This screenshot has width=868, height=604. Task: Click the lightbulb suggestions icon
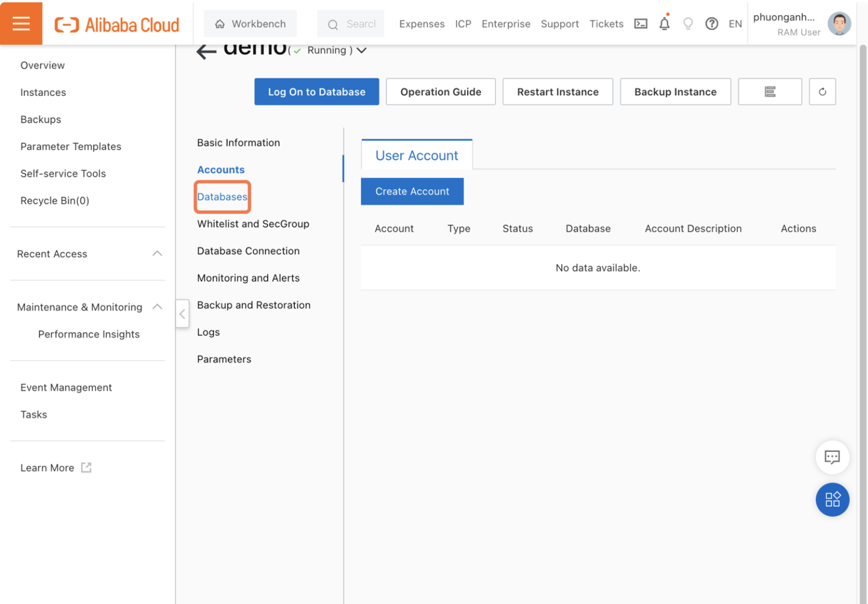(688, 24)
